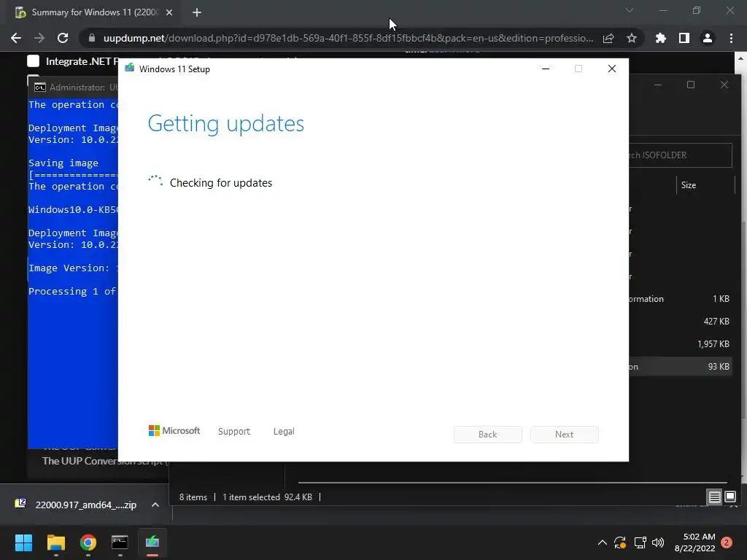Select the Summary for Windows 11 tab
This screenshot has height=560, width=747.
[94, 12]
